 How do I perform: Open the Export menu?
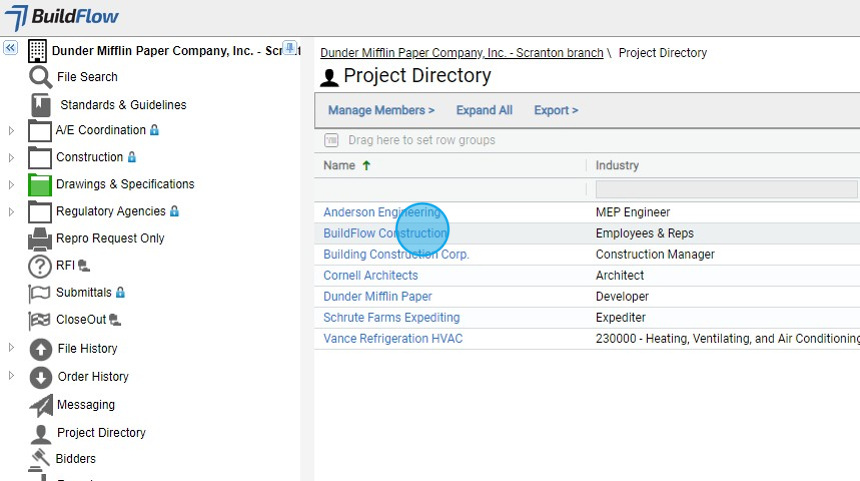click(x=556, y=110)
